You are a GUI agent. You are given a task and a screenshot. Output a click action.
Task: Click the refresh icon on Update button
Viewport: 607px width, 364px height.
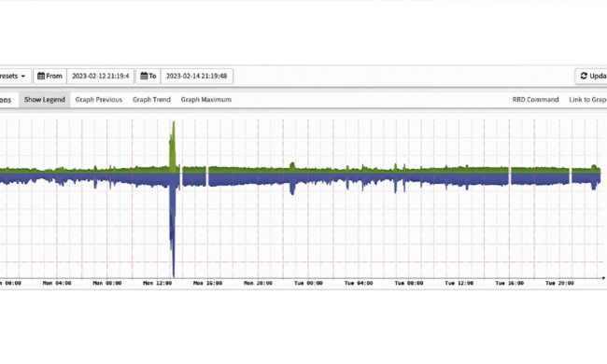(584, 76)
